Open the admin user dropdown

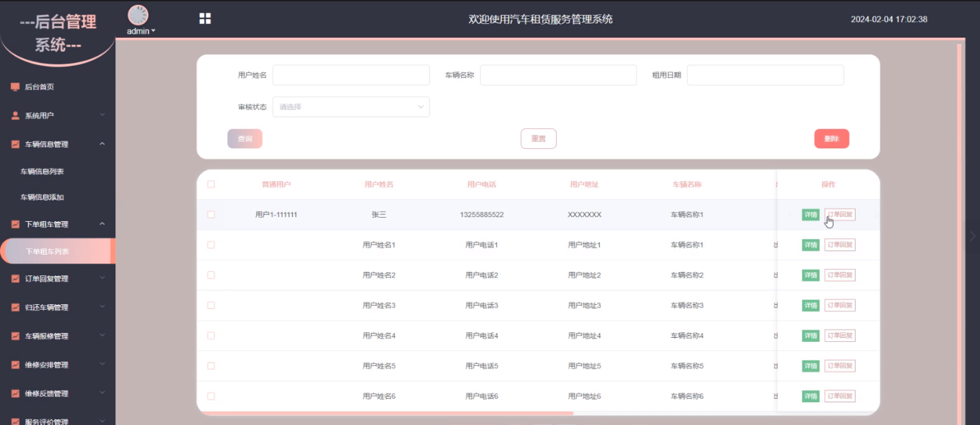point(141,31)
